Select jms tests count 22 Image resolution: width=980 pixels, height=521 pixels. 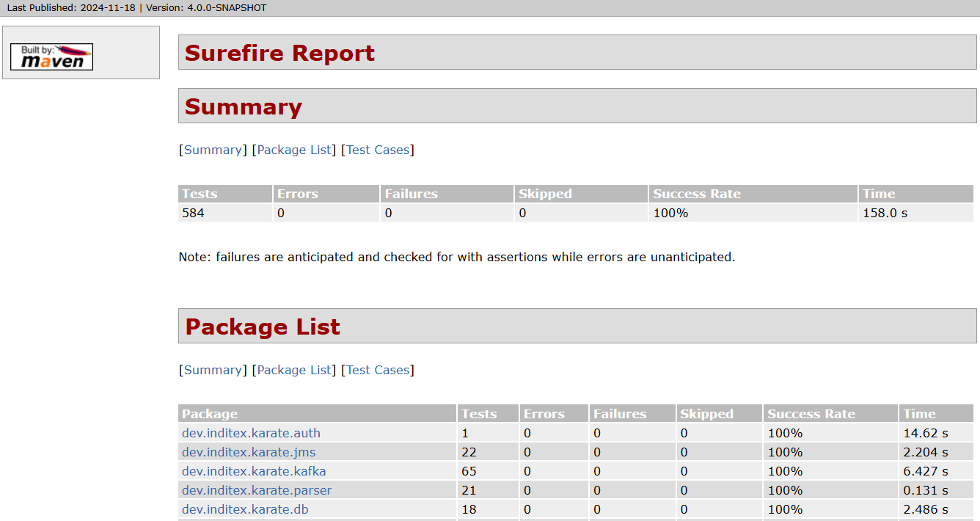click(469, 452)
